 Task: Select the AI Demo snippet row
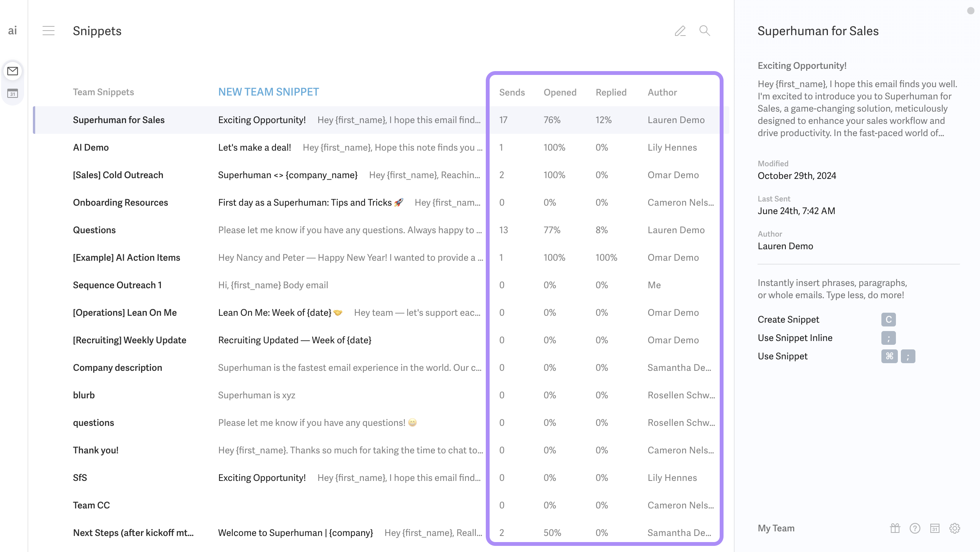pos(91,148)
